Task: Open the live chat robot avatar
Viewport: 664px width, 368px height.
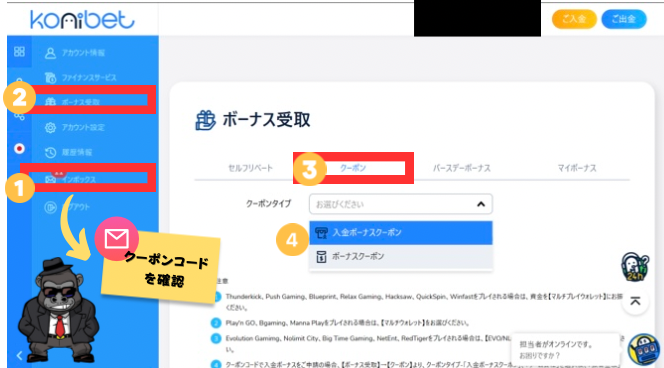Action: point(643,350)
